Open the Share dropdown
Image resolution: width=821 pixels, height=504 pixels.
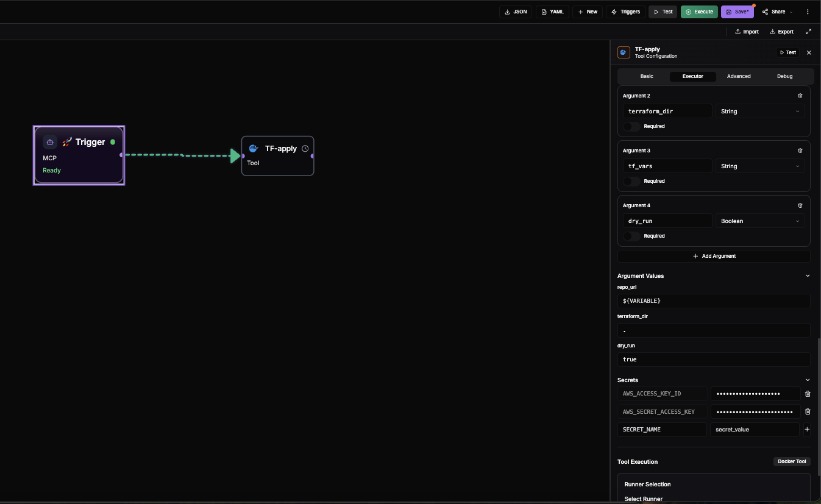pyautogui.click(x=777, y=12)
